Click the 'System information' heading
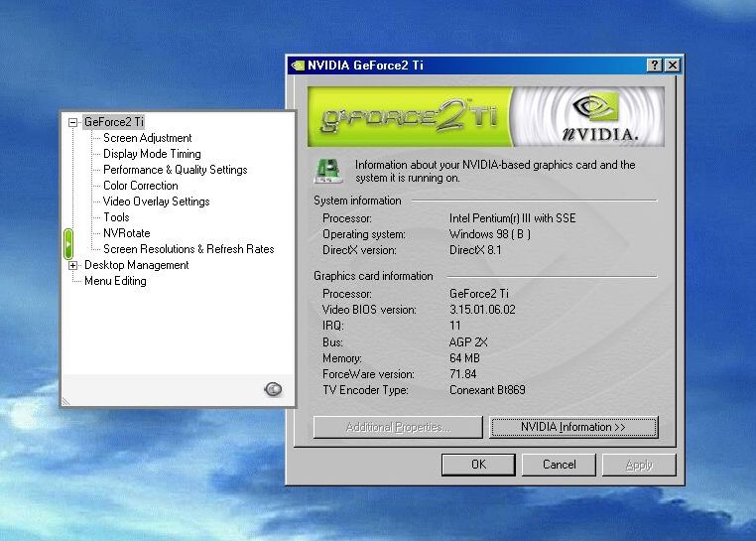 coord(357,201)
